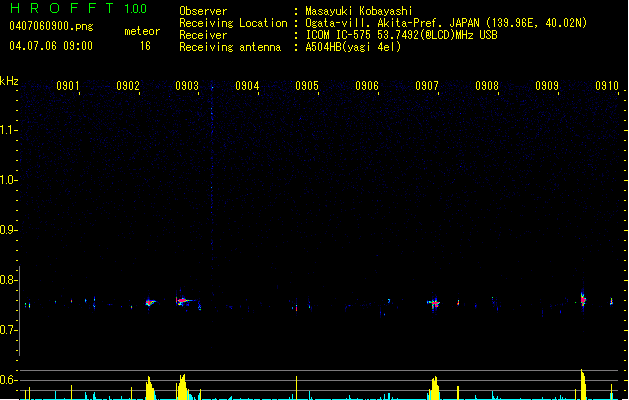Click the meteor echo just after 0902

coord(150,303)
